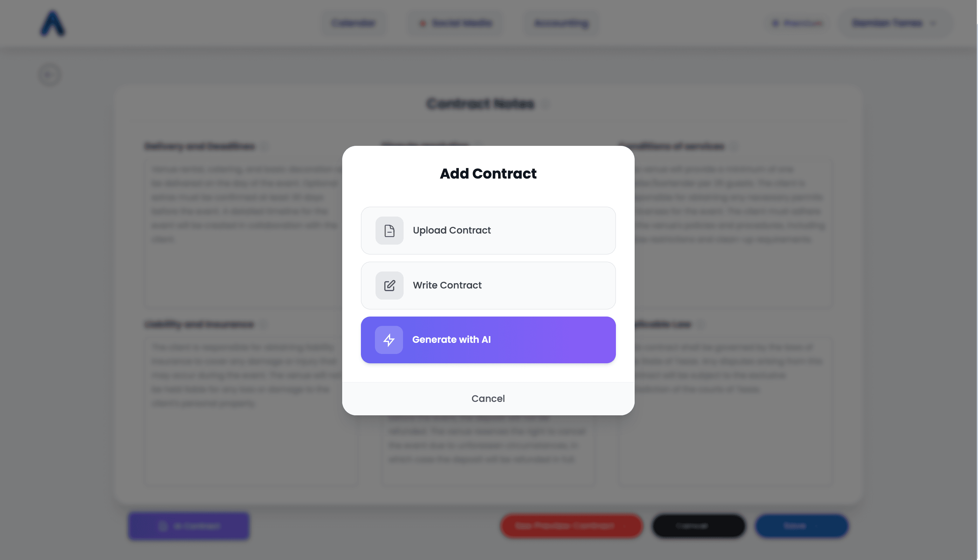Click the lightning bolt icon on Generate with AI

pos(389,340)
